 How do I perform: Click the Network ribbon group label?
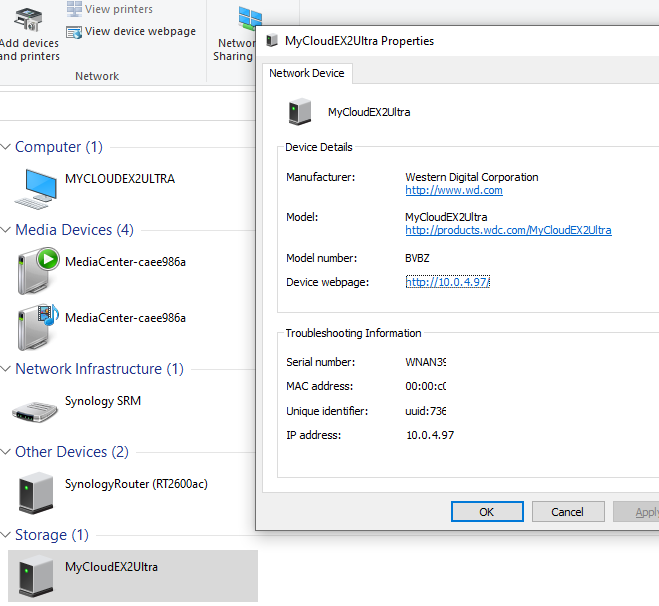pos(97,76)
